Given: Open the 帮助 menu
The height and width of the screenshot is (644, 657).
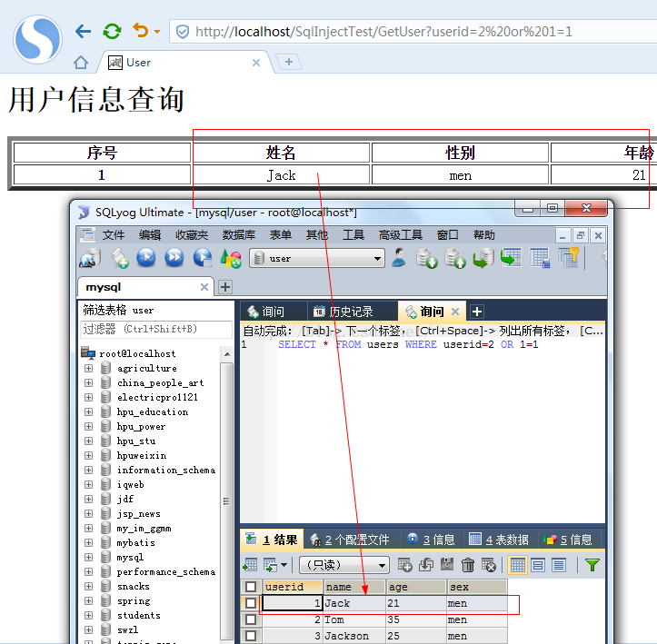Looking at the screenshot, I should point(484,235).
